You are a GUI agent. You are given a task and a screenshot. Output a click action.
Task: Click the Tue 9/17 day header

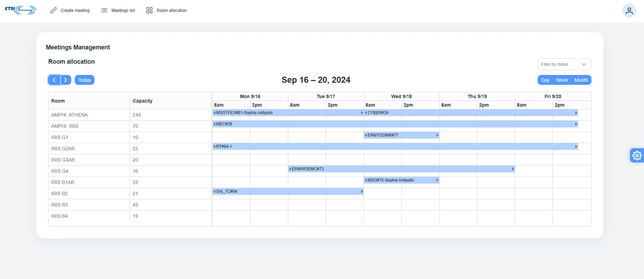tap(326, 96)
